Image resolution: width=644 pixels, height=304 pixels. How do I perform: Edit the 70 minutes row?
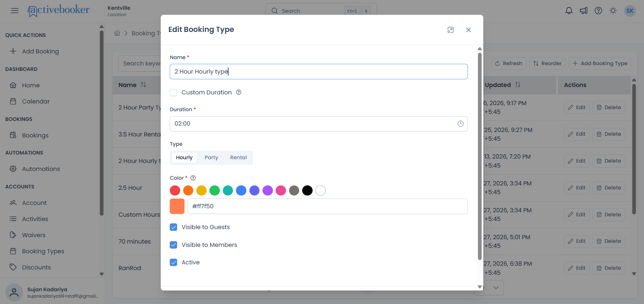coord(577,241)
